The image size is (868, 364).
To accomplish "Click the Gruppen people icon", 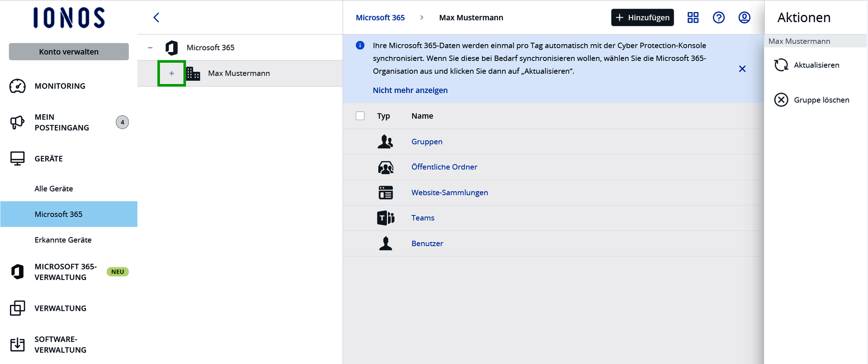I will [x=386, y=142].
